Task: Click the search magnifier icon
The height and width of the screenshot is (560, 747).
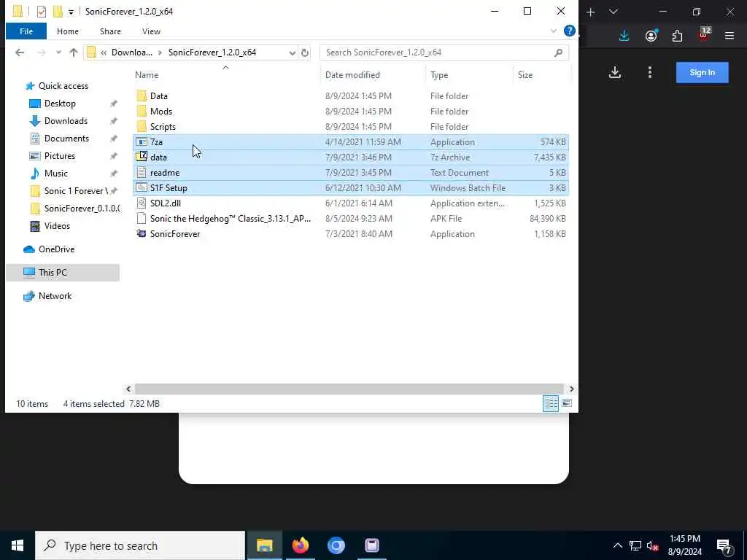Action: point(558,52)
